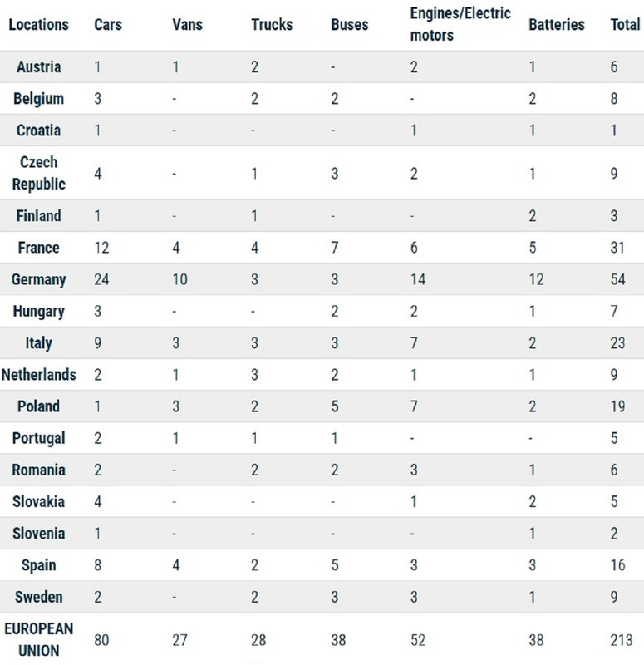Click Germany's total value 54
Image resolution: width=644 pixels, height=665 pixels.
click(x=617, y=279)
